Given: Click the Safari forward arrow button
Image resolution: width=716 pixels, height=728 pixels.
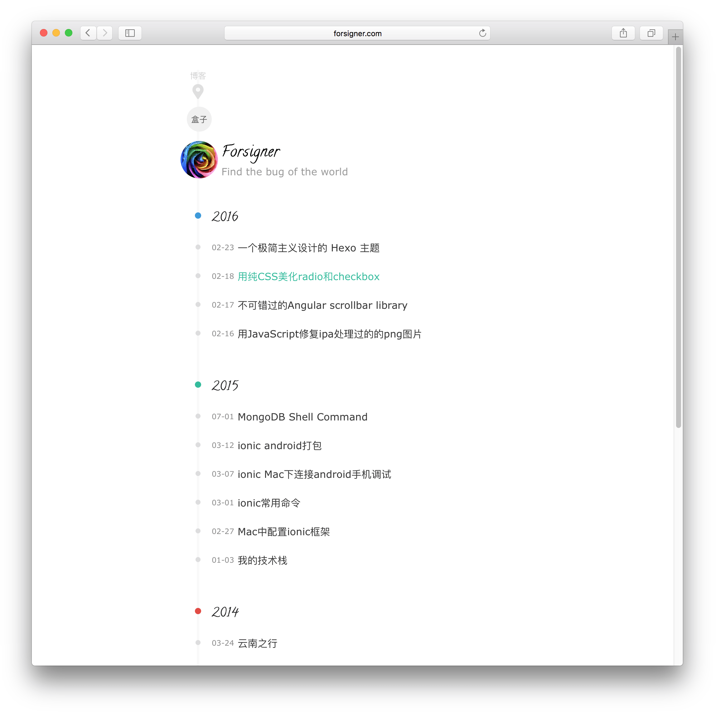Looking at the screenshot, I should pyautogui.click(x=105, y=33).
